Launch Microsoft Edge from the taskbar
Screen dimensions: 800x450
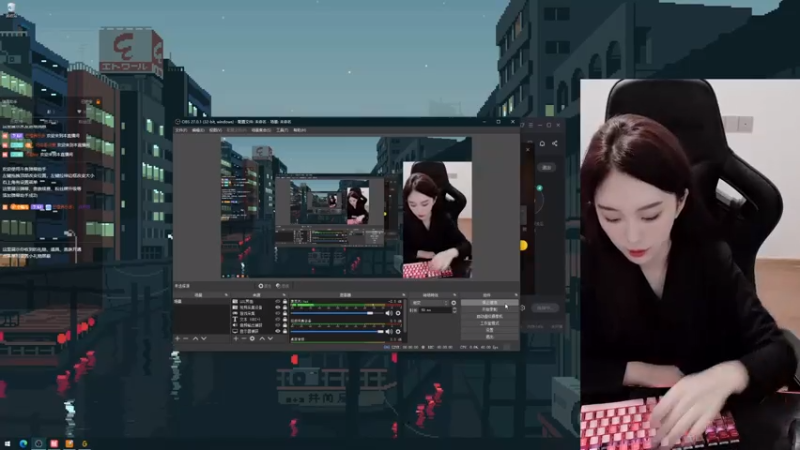23,443
